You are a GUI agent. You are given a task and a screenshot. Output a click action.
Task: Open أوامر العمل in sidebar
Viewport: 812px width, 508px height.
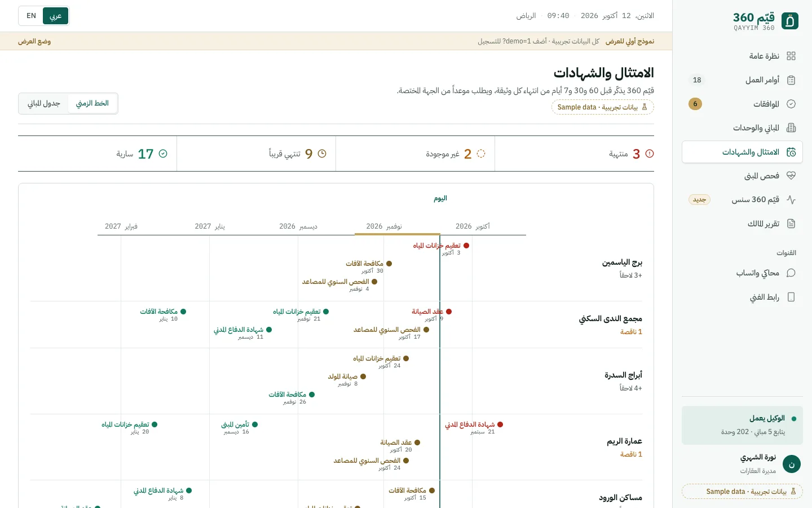(x=742, y=80)
